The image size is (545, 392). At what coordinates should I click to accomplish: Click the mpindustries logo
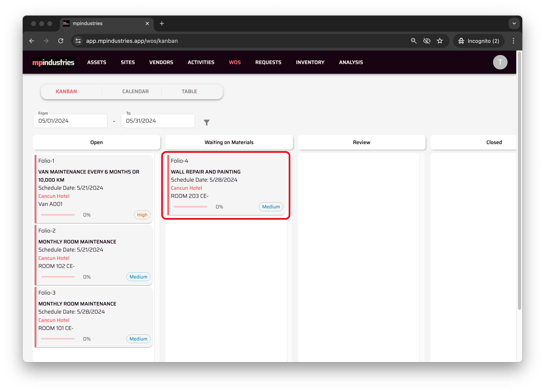[x=53, y=62]
